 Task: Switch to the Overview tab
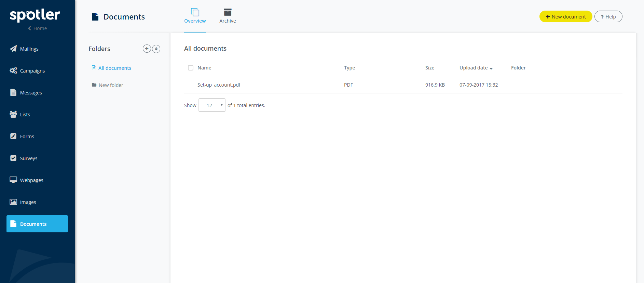click(x=195, y=16)
